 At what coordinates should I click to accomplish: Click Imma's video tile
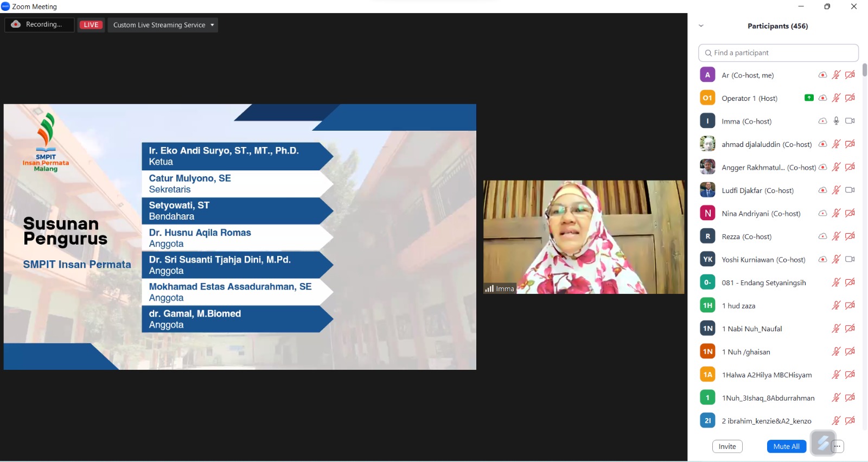584,237
